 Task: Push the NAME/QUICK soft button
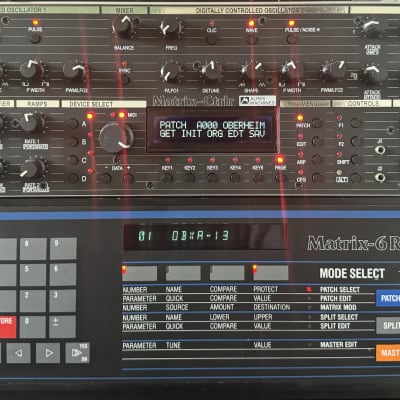tap(183, 273)
